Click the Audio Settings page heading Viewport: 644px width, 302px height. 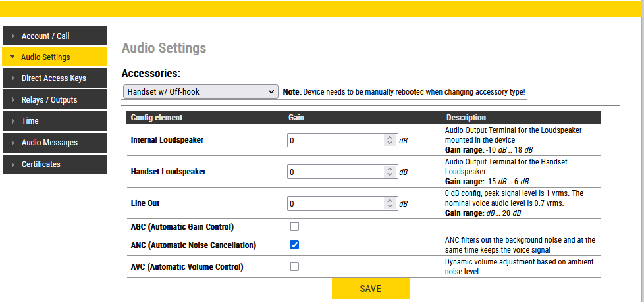[x=164, y=48]
